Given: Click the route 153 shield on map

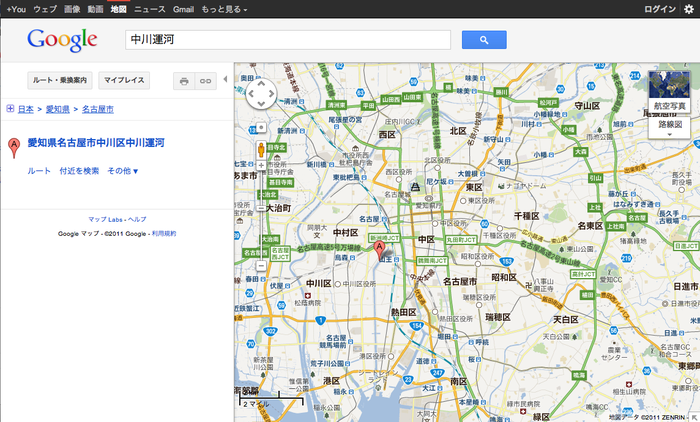Looking at the screenshot, I should coord(506,261).
